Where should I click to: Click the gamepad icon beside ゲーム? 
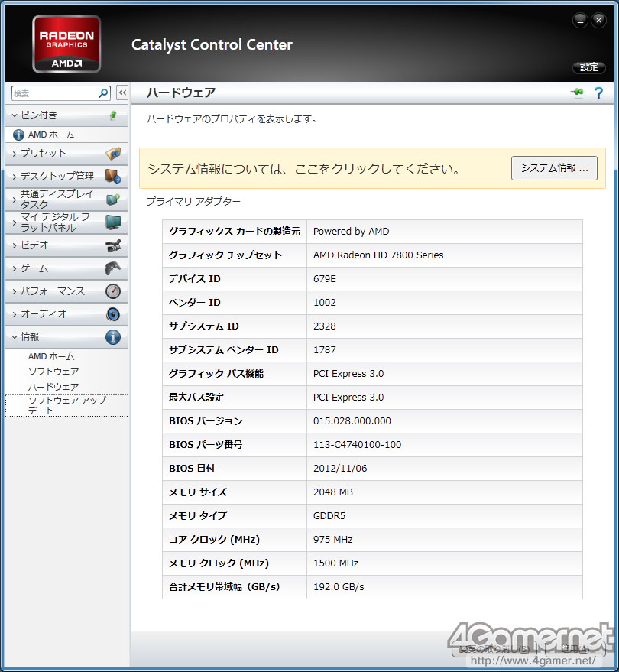click(x=113, y=268)
